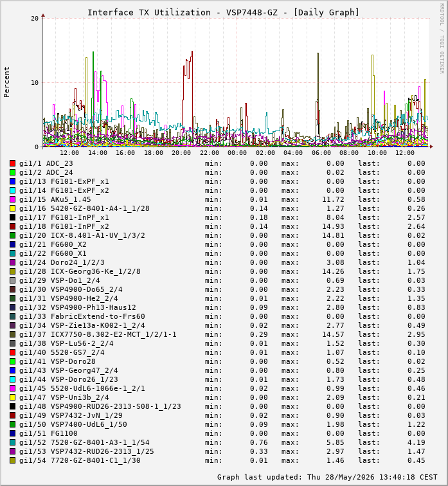The width and height of the screenshot is (448, 486).
Task: Select legend label gi1/20 ICX-8.401-A1-UV_1/3/2
Action: coord(82,235)
